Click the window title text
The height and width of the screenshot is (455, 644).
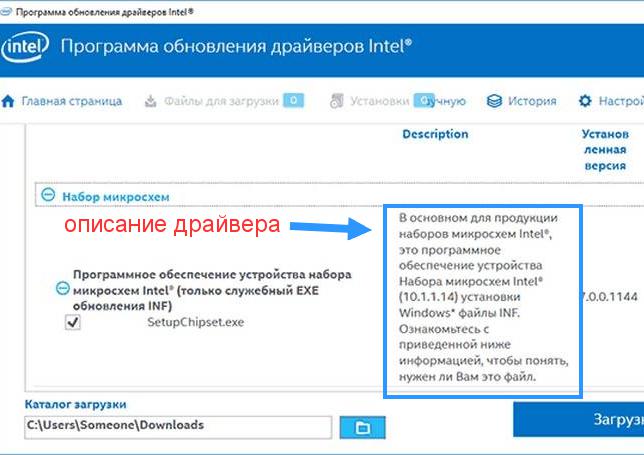tap(104, 12)
